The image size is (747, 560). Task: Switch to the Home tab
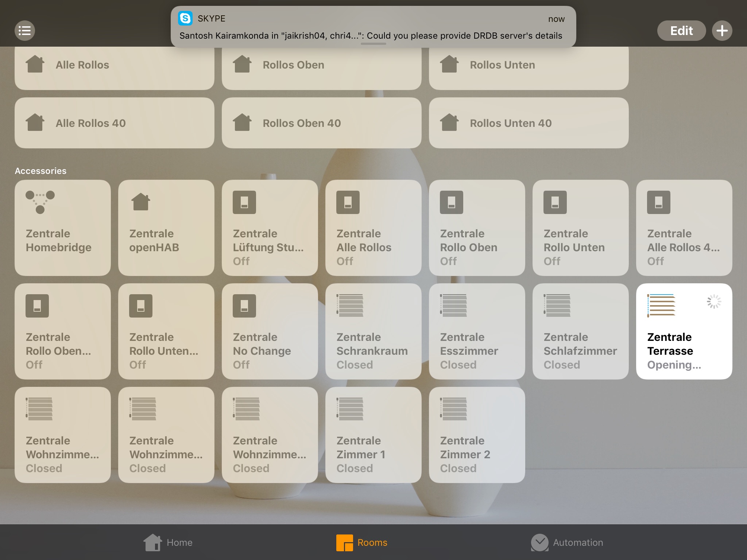[168, 542]
